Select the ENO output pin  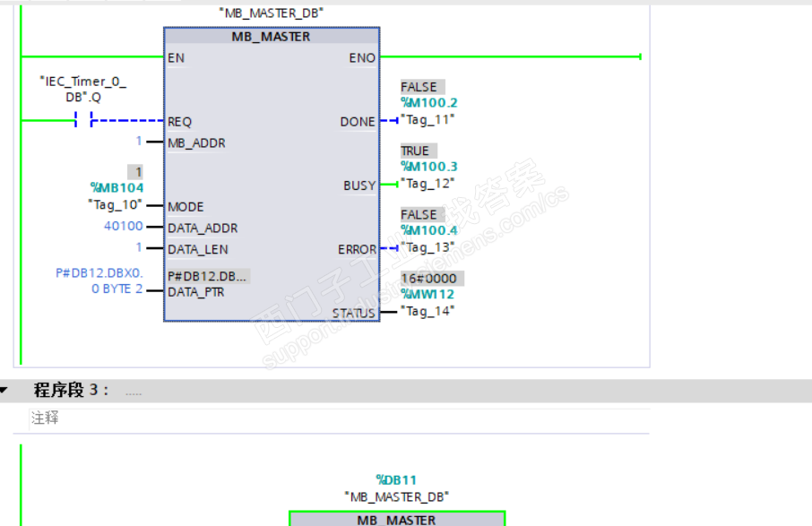click(362, 58)
